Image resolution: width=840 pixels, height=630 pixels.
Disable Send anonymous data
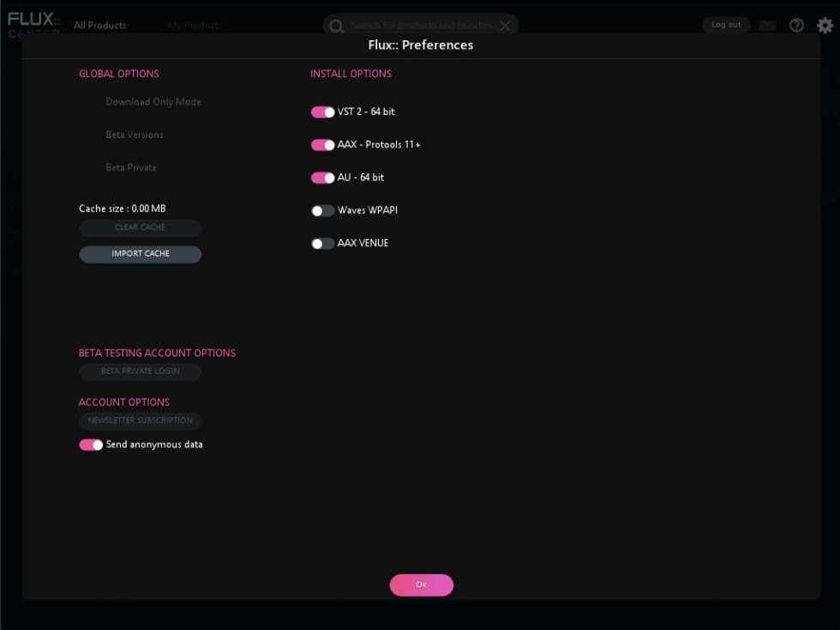(x=91, y=445)
